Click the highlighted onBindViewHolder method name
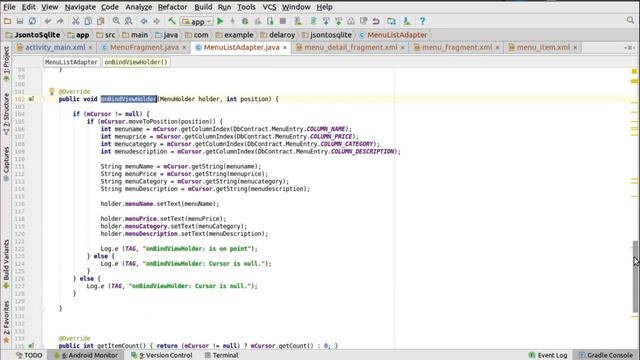Screen dimensions: 640x360 point(129,99)
